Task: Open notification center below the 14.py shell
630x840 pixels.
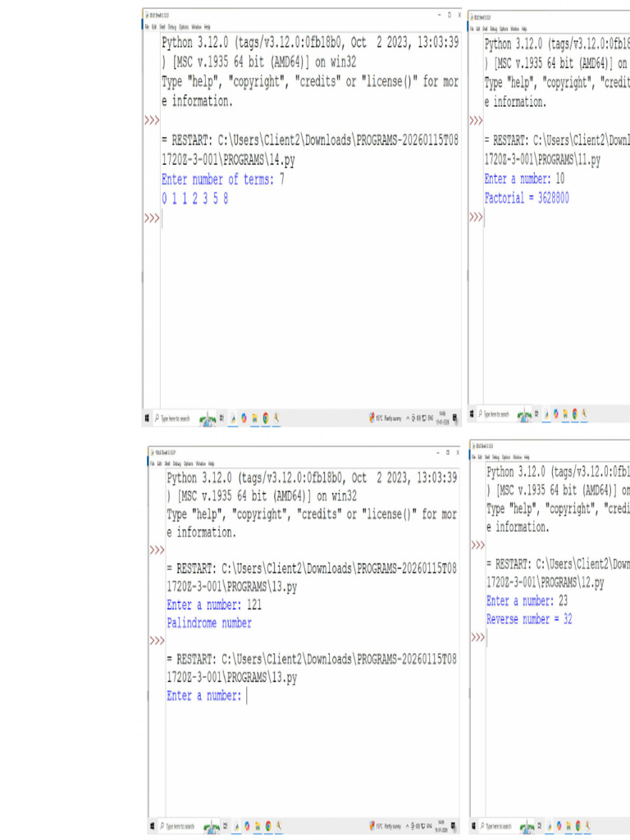Action: pyautogui.click(x=454, y=418)
